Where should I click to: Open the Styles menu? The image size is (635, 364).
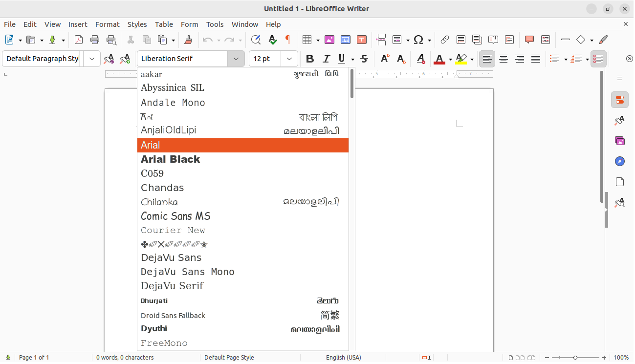[x=137, y=24]
